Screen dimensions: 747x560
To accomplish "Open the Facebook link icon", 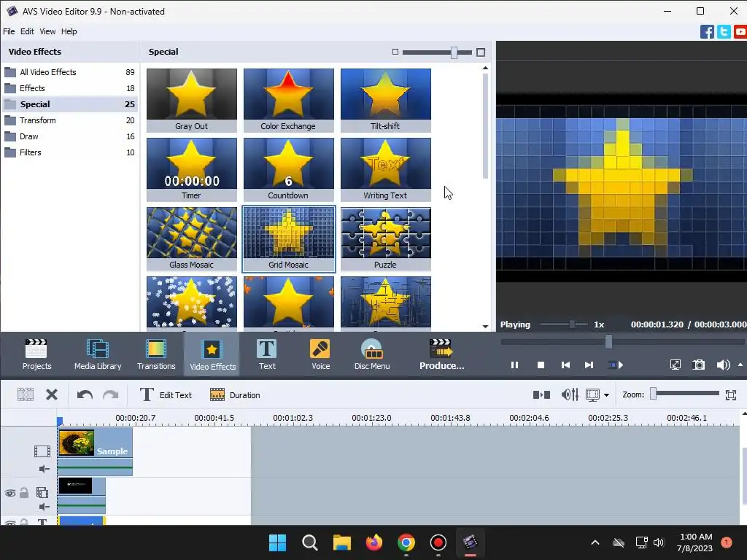I will point(707,31).
